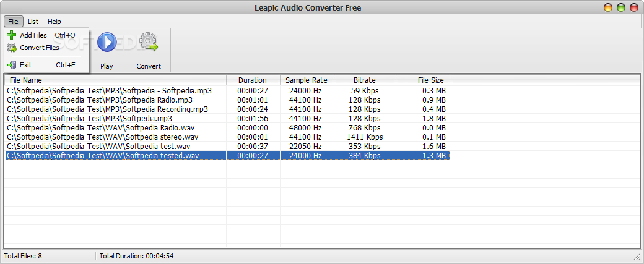Screen dimensions: 644x264
Task: Click the green plus Add Files icon
Action: click(12, 35)
